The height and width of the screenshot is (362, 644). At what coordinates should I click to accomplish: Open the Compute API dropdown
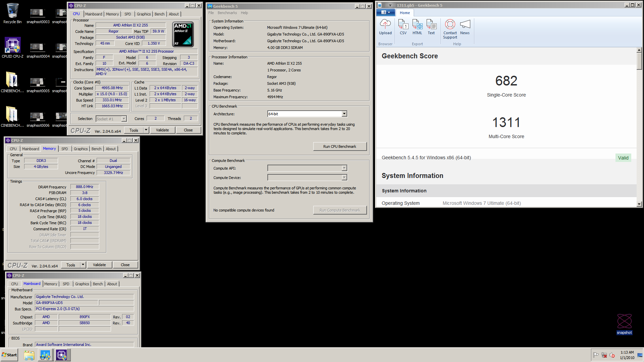pyautogui.click(x=344, y=168)
